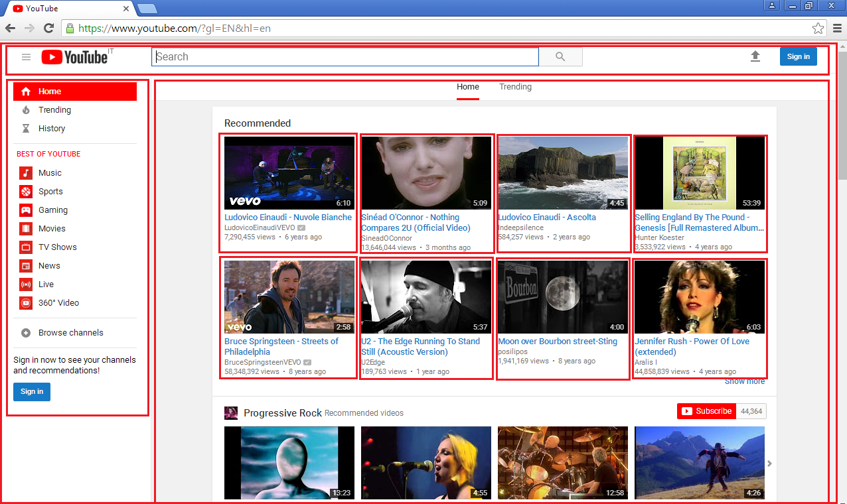
Task: Open the Hunter Koester channel link
Action: [659, 237]
